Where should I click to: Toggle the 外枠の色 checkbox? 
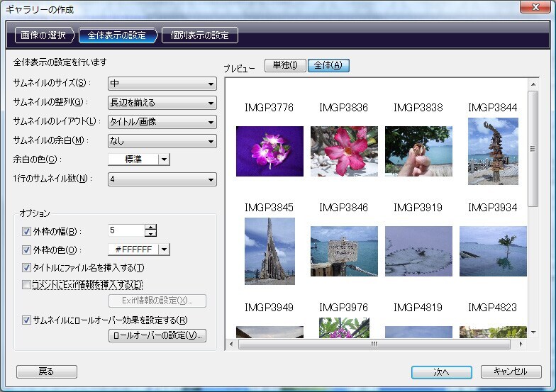click(x=26, y=250)
